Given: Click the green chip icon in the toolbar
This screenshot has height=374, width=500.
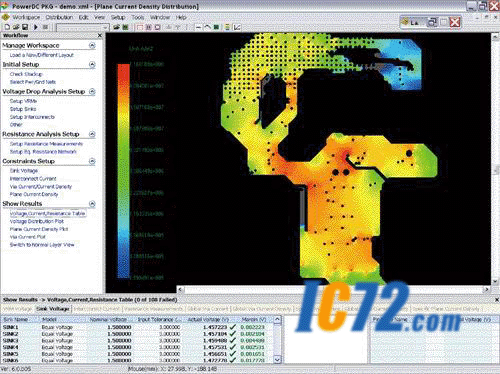Looking at the screenshot, I should point(125,27).
